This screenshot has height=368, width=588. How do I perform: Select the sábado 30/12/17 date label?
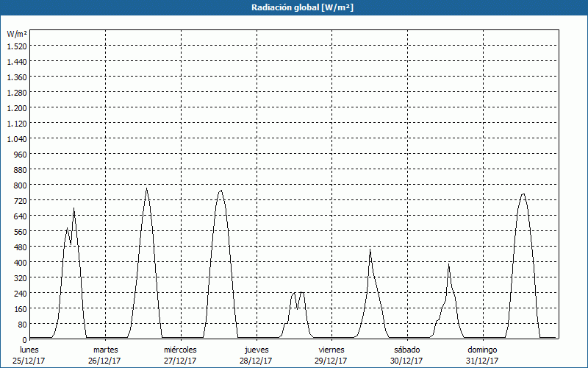406,355
